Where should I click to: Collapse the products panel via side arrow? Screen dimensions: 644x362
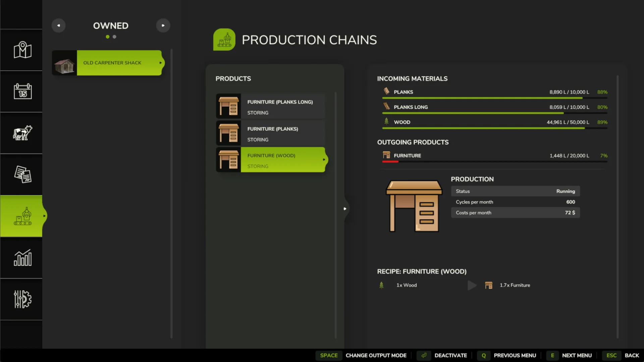point(345,208)
